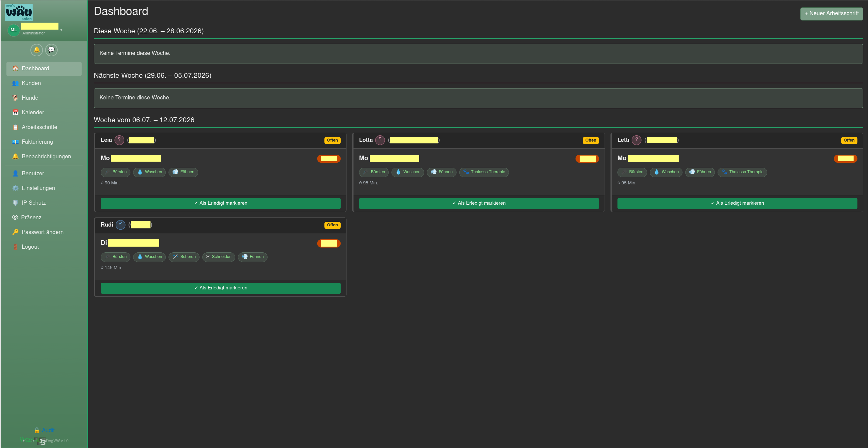
Task: Click Waschen tag on Lotta's card
Action: click(x=408, y=172)
